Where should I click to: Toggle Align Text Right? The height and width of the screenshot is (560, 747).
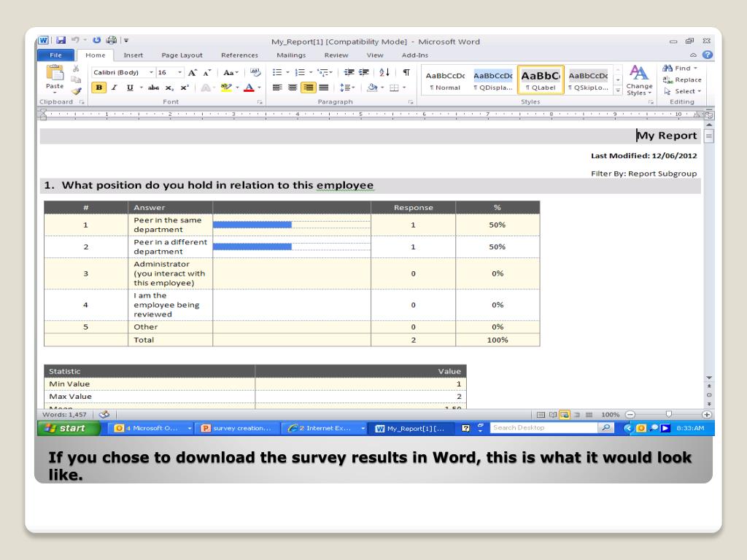pyautogui.click(x=309, y=87)
